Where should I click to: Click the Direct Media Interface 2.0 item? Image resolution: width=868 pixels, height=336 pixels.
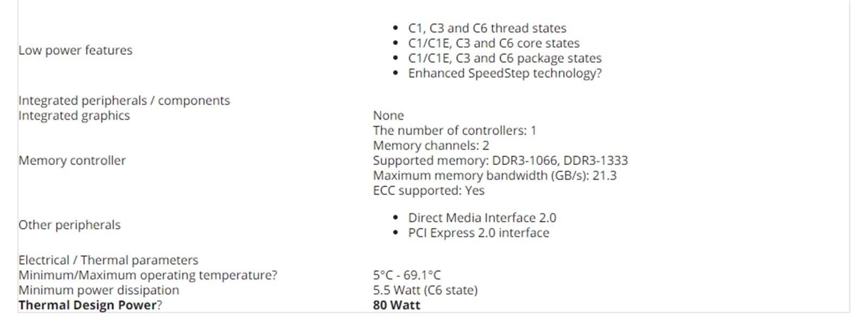[x=482, y=218]
